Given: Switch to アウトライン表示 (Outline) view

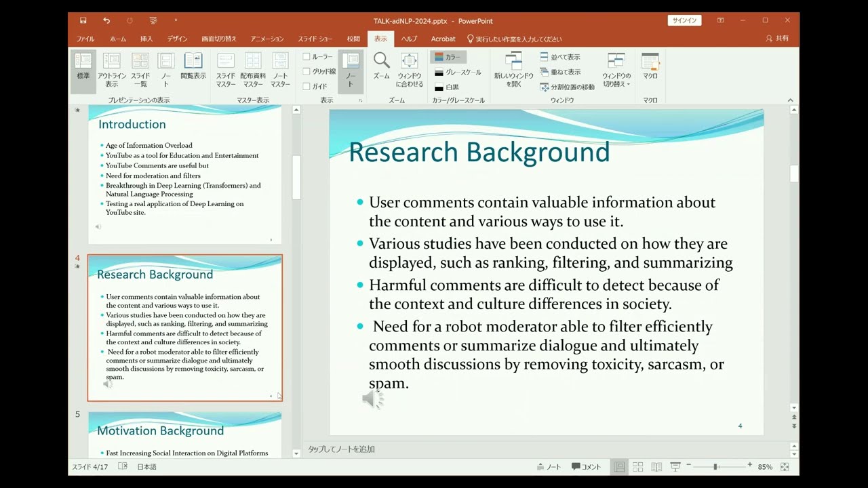Looking at the screenshot, I should 112,71.
